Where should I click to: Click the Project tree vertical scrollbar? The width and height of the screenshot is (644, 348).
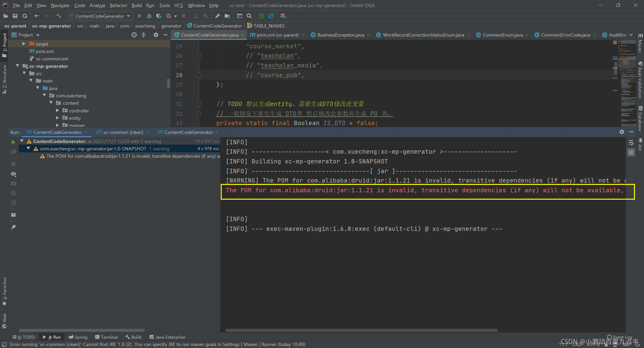[x=168, y=83]
